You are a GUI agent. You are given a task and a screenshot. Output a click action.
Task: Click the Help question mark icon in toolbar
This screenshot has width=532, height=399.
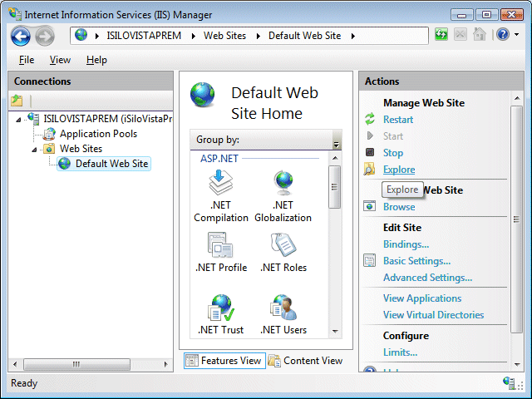click(x=502, y=35)
